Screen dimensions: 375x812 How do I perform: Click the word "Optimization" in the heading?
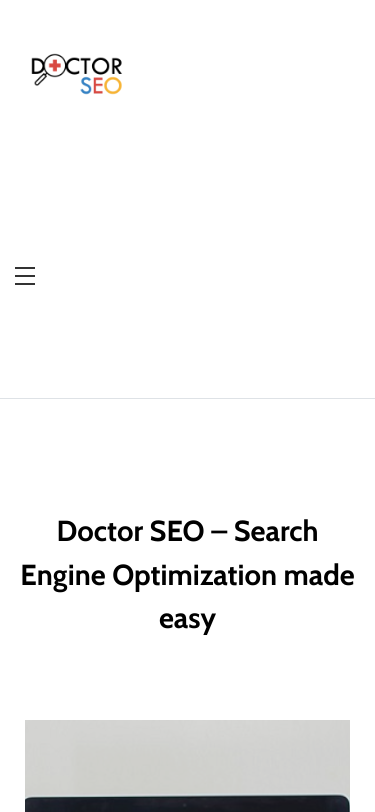point(194,575)
